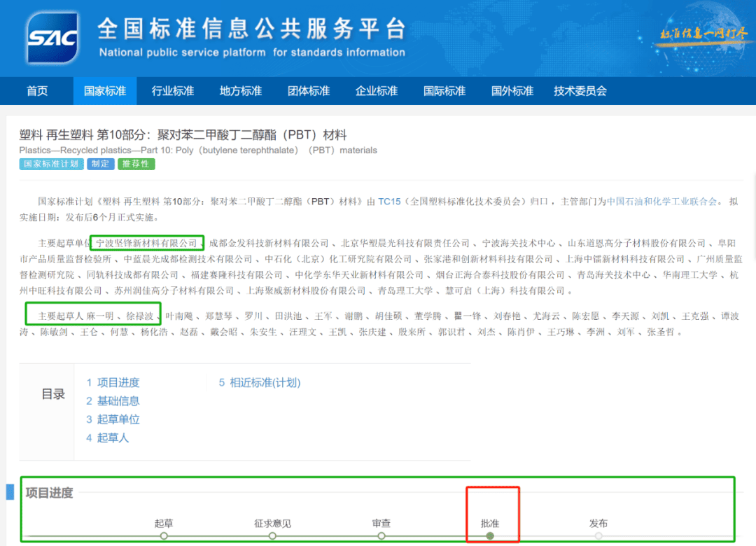
Task: Select the 国家标准 navigation tab
Action: coord(105,91)
